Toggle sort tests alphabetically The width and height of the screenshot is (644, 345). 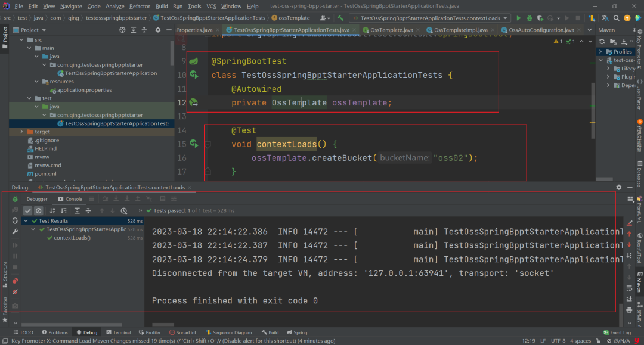tap(52, 210)
